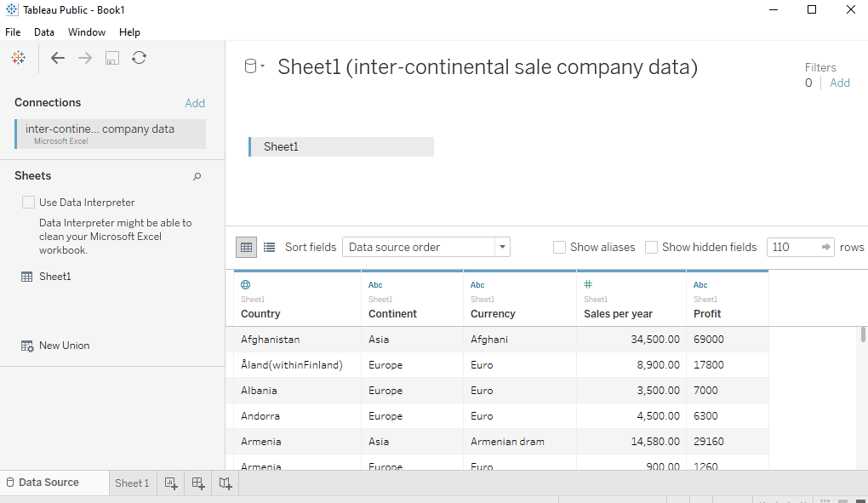Click the Tableau start page logo icon
This screenshot has height=503, width=868.
tap(18, 58)
